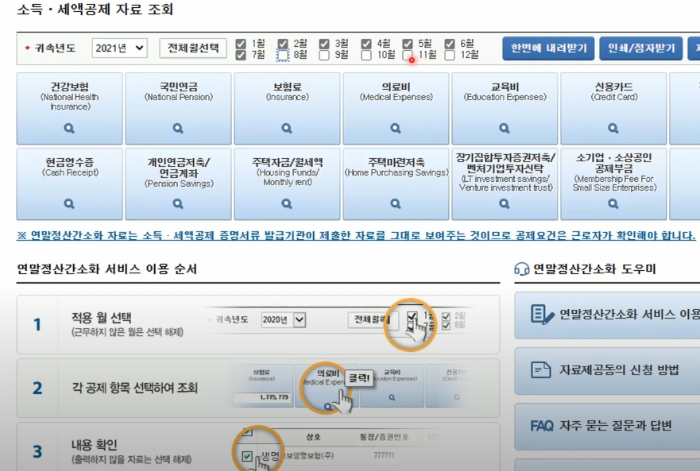This screenshot has height=471, width=700.
Task: Click the magnifier icon in the 교육비 tile
Action: [504, 129]
